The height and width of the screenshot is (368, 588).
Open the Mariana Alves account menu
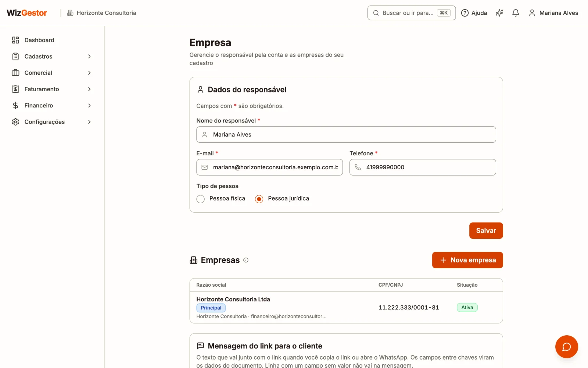[x=553, y=13]
